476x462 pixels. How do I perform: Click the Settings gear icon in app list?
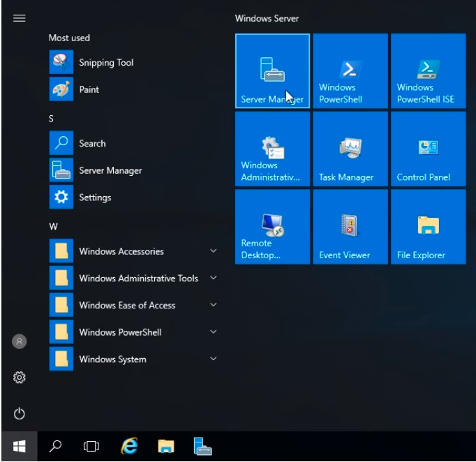point(61,197)
